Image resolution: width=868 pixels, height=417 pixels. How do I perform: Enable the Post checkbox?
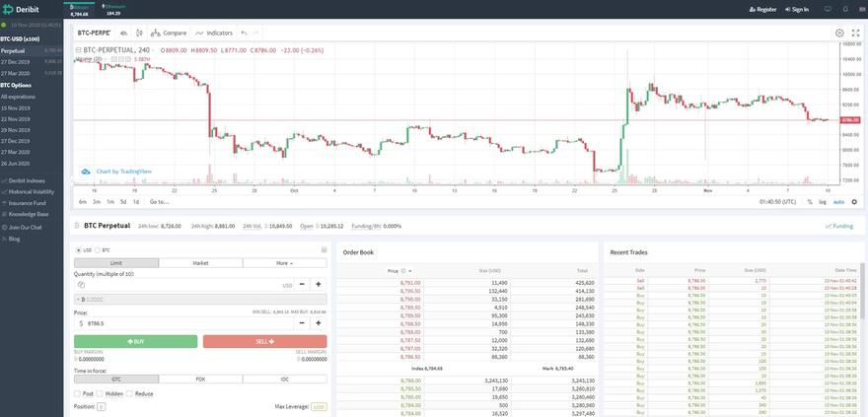pyautogui.click(x=77, y=393)
